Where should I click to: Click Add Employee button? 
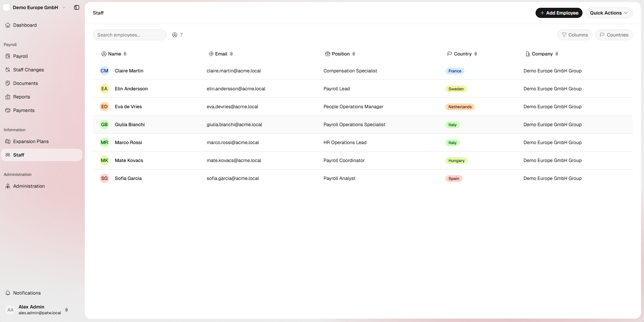559,13
